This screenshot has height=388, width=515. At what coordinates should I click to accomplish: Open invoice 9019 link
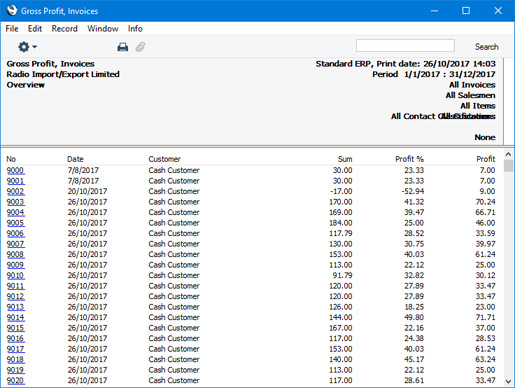(x=15, y=370)
